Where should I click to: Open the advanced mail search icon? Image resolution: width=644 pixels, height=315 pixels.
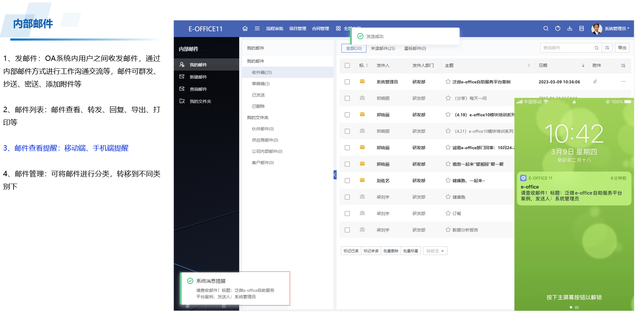pos(607,48)
